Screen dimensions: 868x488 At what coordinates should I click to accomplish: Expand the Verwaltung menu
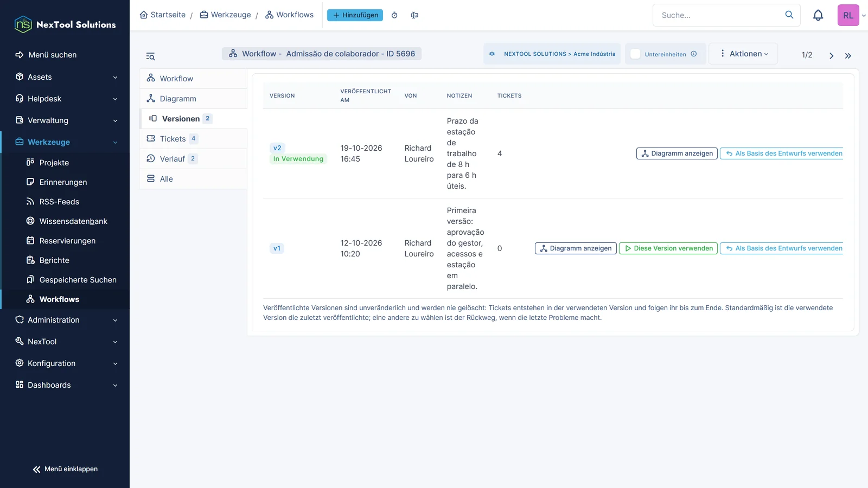point(65,120)
